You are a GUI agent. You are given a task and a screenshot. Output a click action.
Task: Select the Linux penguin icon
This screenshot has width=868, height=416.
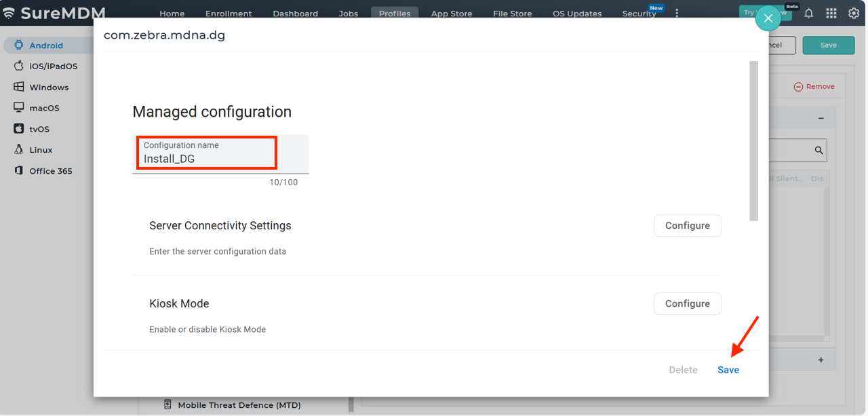[18, 149]
